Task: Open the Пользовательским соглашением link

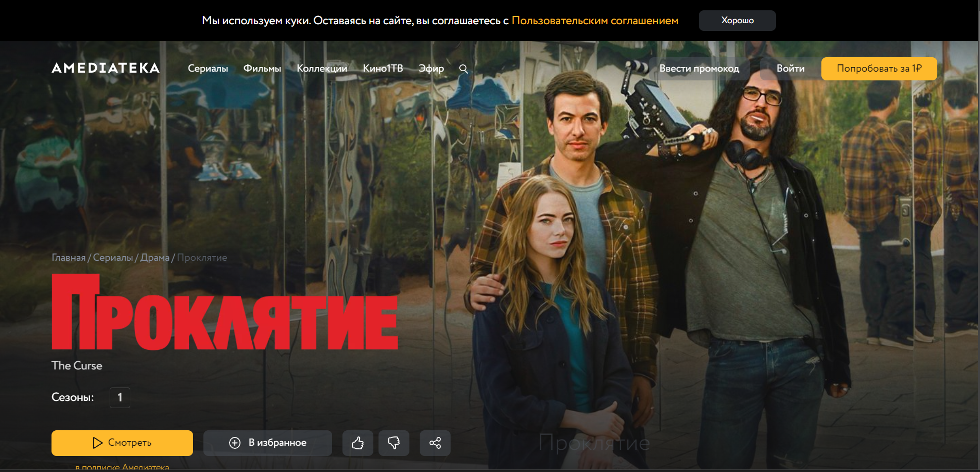Action: [x=595, y=21]
